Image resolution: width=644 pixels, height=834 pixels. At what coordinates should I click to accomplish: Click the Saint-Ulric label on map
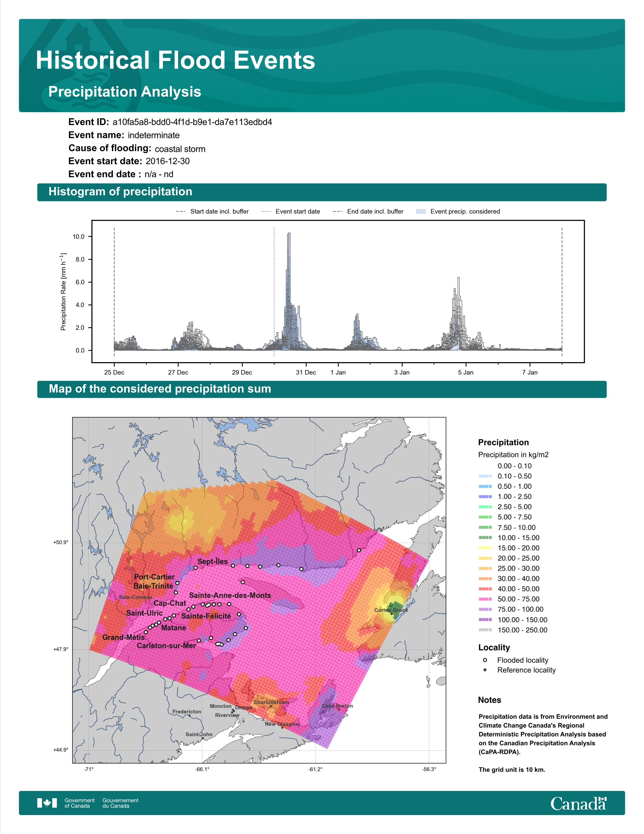click(145, 613)
